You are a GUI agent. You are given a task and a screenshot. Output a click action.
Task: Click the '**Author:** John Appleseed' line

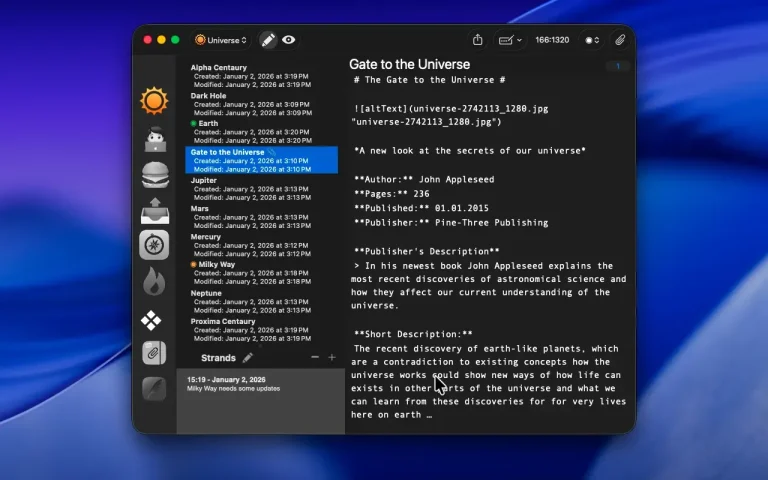click(x=424, y=179)
